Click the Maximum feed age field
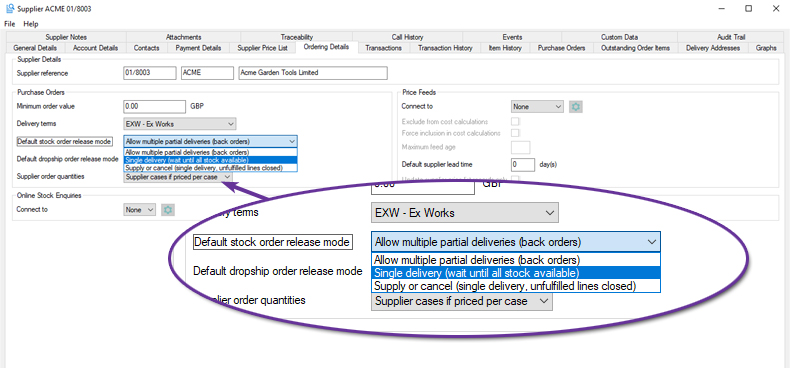This screenshot has height=368, width=790. click(x=520, y=147)
